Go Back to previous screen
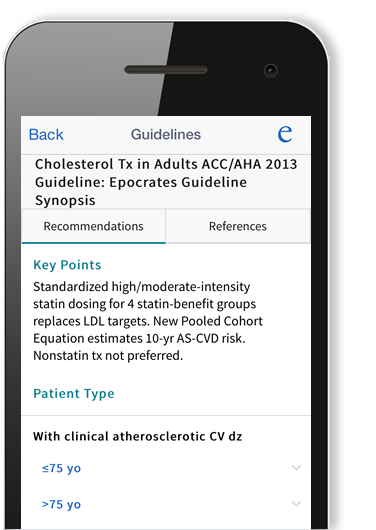 pos(46,135)
